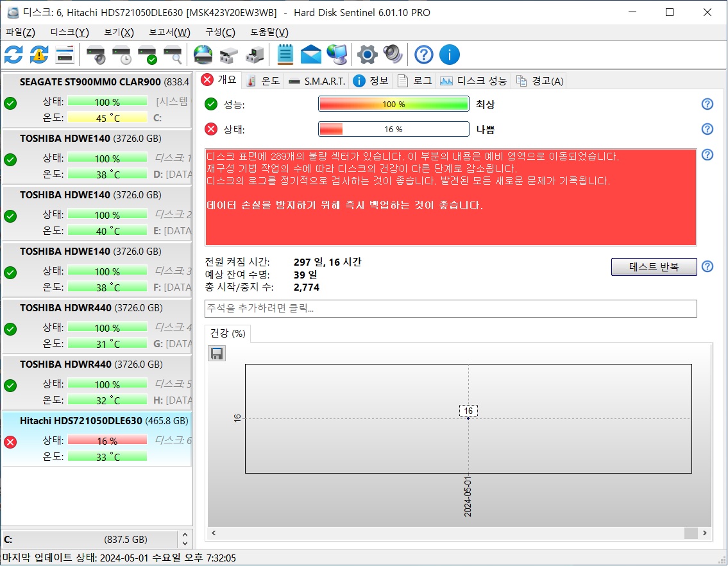Click the 2,774 start/stop count value
This screenshot has width=728, height=566.
[307, 287]
